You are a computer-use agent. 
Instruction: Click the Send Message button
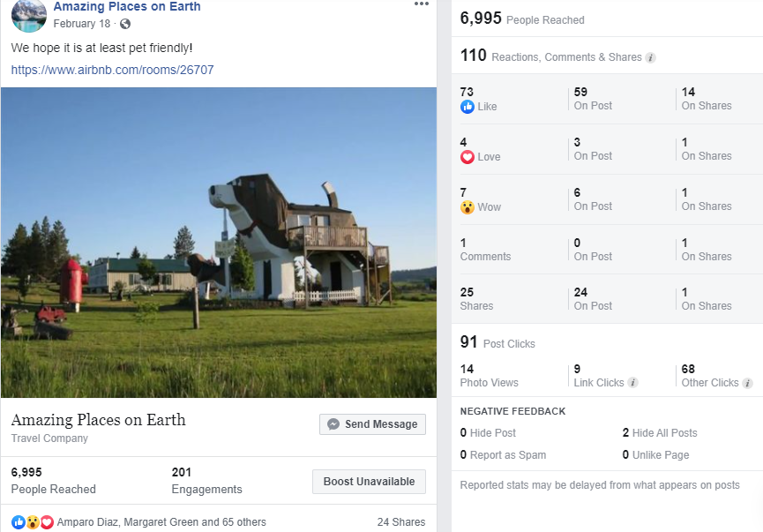[372, 424]
